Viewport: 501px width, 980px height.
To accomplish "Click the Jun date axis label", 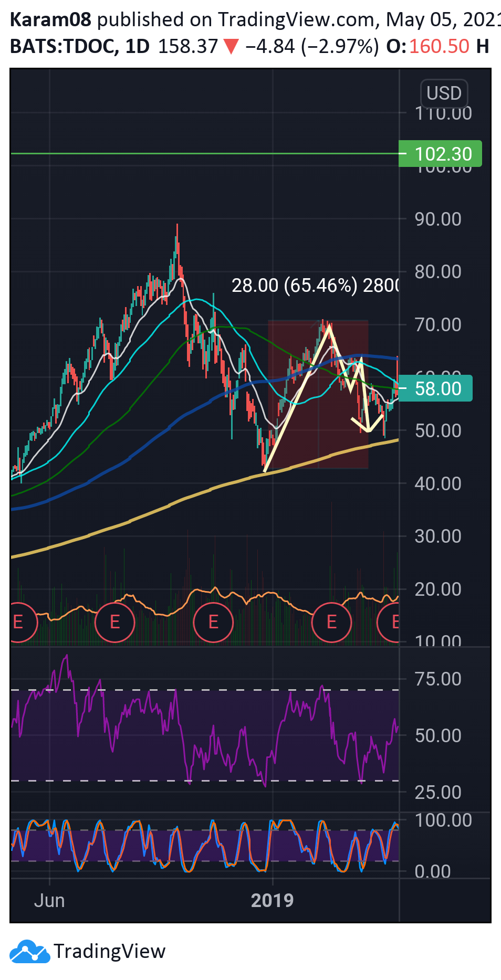I will click(49, 900).
